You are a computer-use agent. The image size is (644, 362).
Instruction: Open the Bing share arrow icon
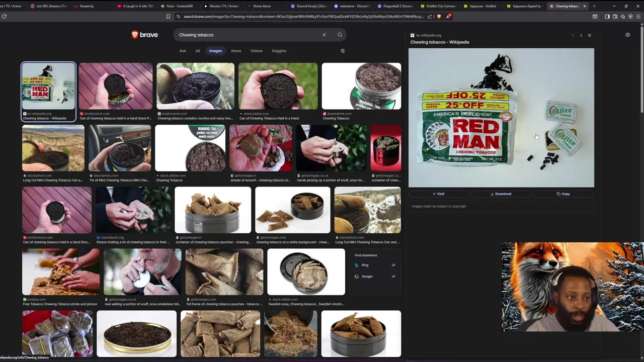393,265
